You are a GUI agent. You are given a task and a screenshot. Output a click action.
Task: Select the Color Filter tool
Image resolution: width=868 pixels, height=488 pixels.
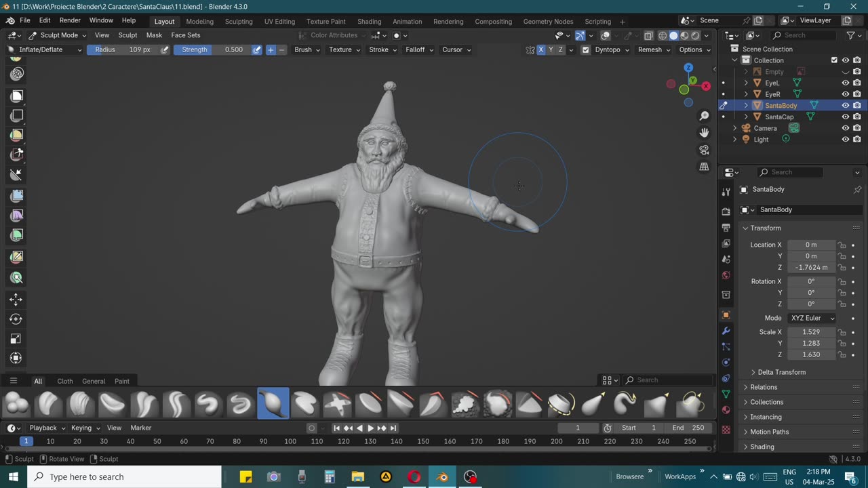(x=17, y=235)
